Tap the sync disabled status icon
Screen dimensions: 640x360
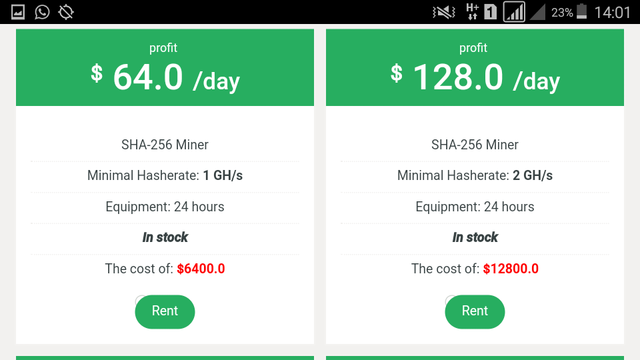tap(66, 12)
